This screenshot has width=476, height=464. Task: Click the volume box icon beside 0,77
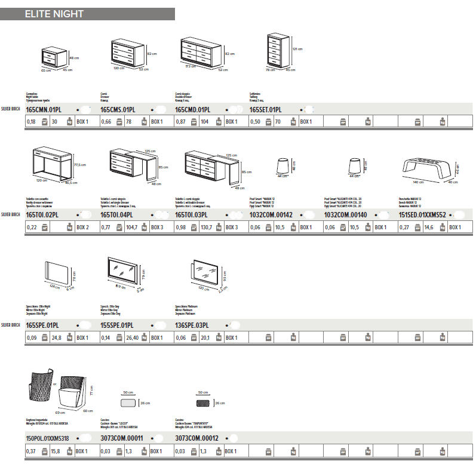click(119, 228)
